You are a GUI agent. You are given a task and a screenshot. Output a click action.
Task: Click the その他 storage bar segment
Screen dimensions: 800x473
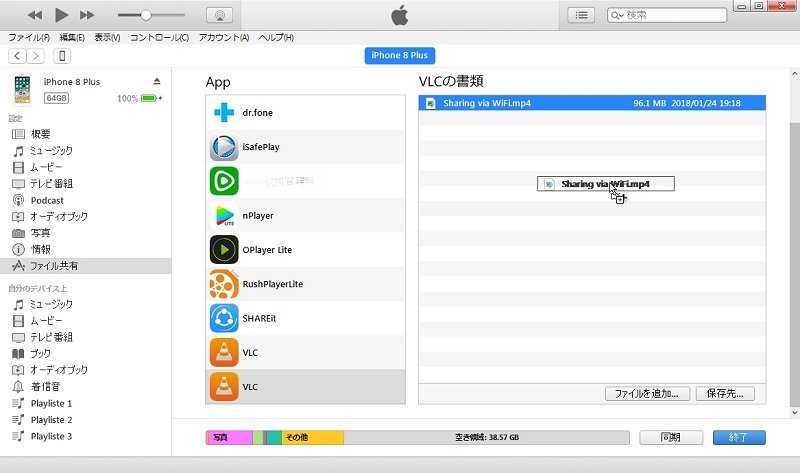point(313,437)
